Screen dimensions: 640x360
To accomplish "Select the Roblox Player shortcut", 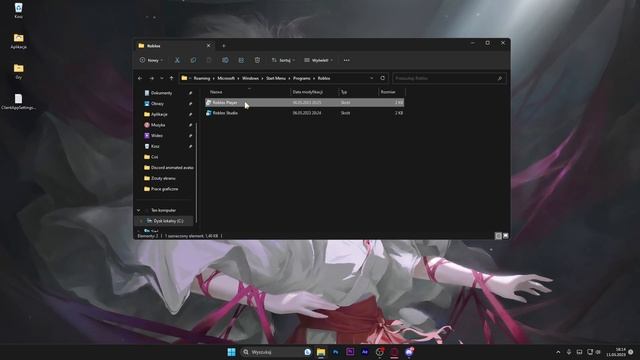I will (x=304, y=102).
